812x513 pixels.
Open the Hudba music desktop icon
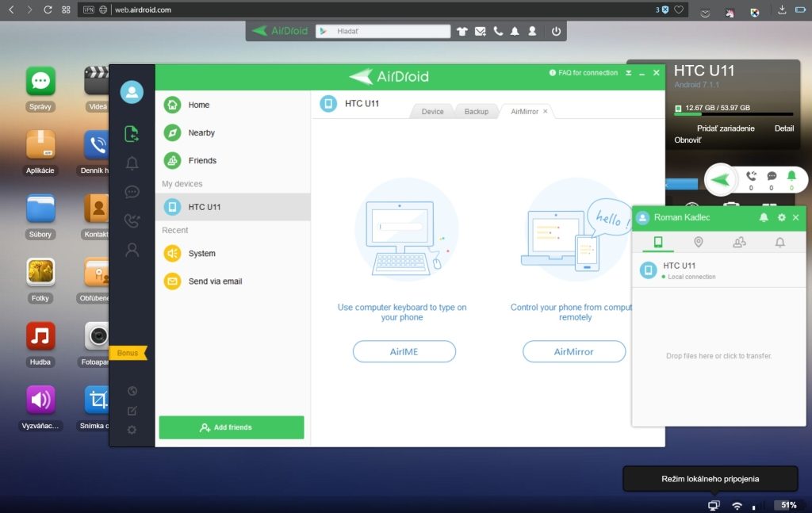pyautogui.click(x=40, y=336)
